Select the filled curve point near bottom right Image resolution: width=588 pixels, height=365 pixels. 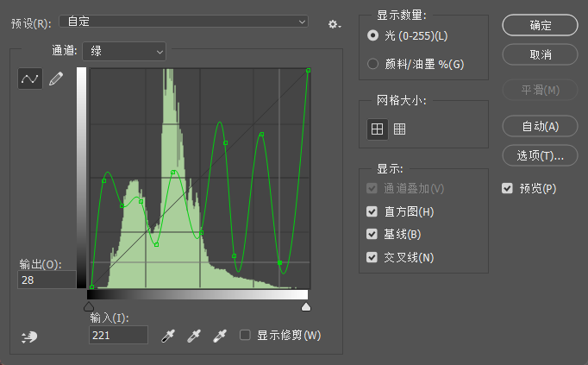(x=279, y=263)
